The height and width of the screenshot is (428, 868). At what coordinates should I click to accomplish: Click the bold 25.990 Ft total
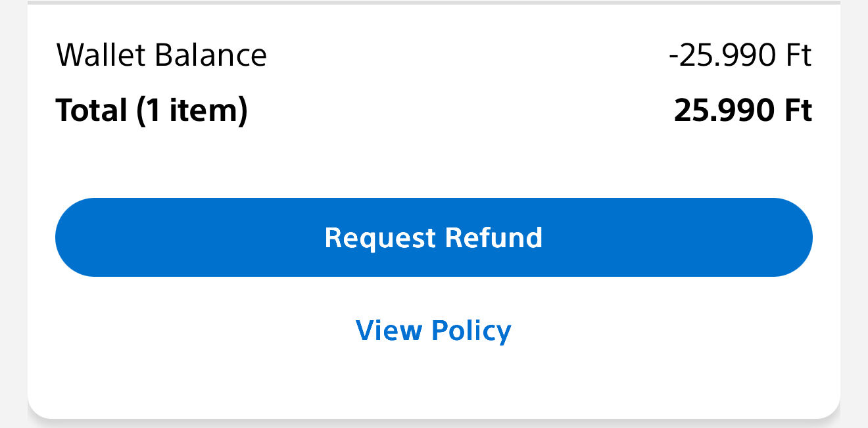coord(742,110)
